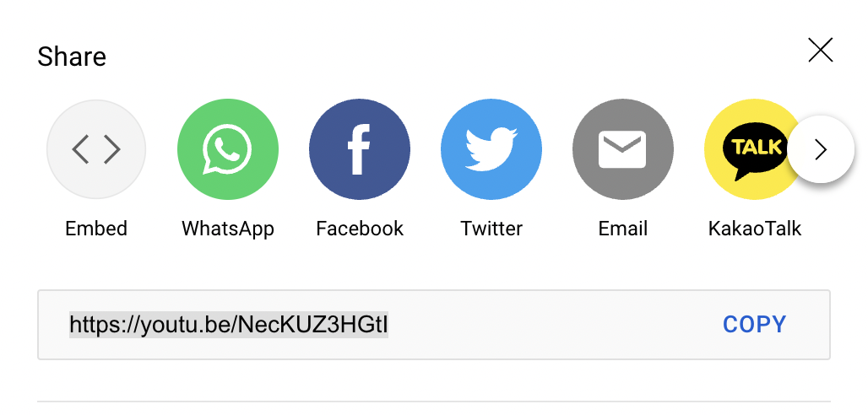Click the WhatsApp text label
This screenshot has width=868, height=415.
228,229
